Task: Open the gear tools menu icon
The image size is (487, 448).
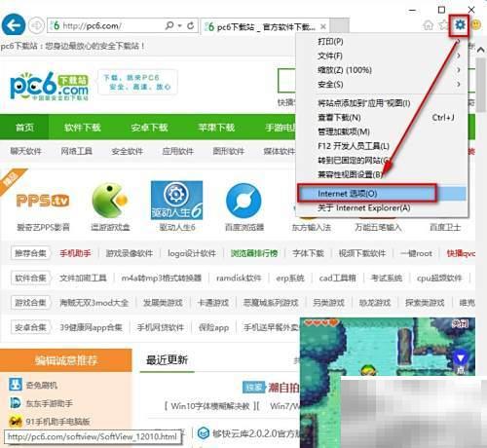Action: 460,24
